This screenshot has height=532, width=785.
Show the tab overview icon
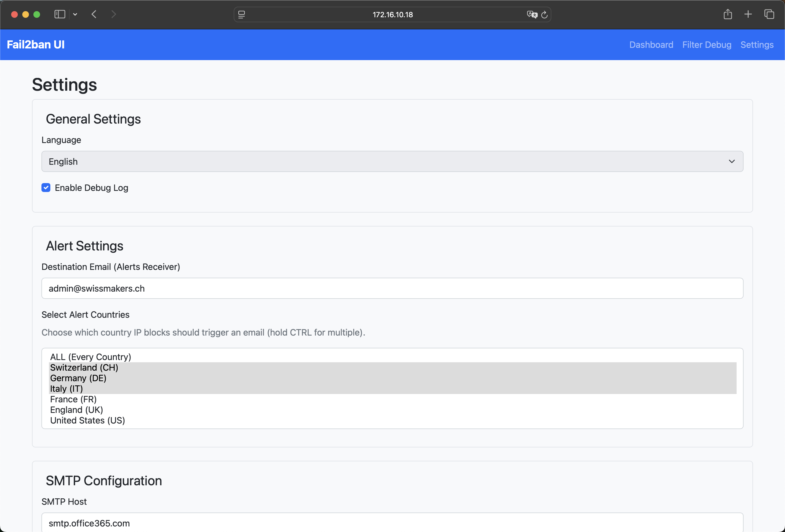tap(769, 14)
